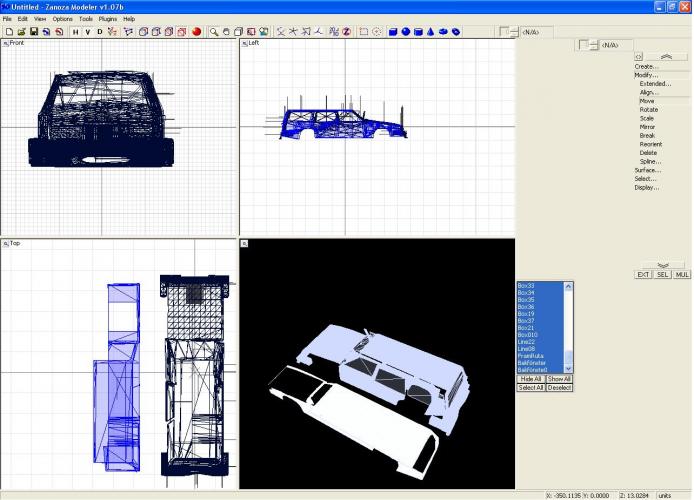
Task: Click the Save disk icon
Action: coord(33,32)
